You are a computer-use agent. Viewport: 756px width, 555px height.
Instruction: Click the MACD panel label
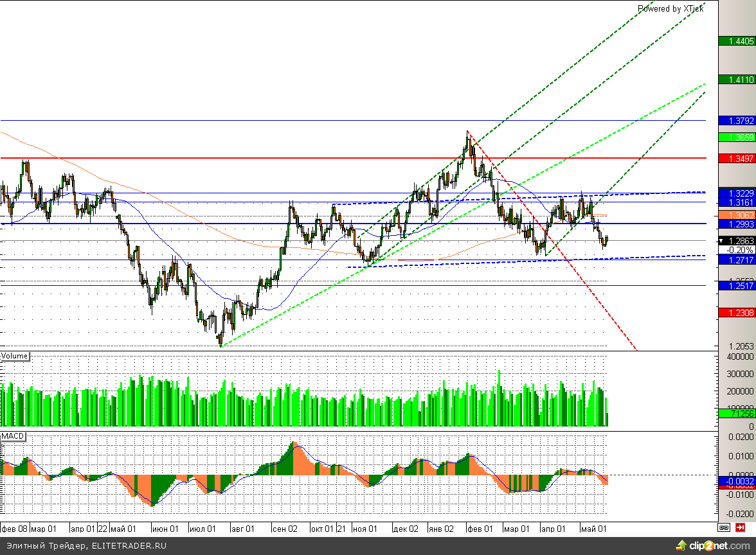pos(13,436)
